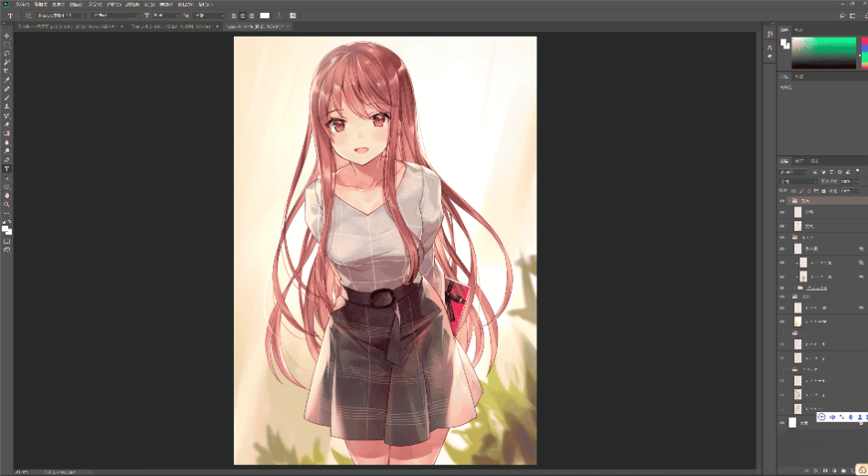Select the Eyedropper tool
The width and height of the screenshot is (868, 476).
[x=6, y=79]
